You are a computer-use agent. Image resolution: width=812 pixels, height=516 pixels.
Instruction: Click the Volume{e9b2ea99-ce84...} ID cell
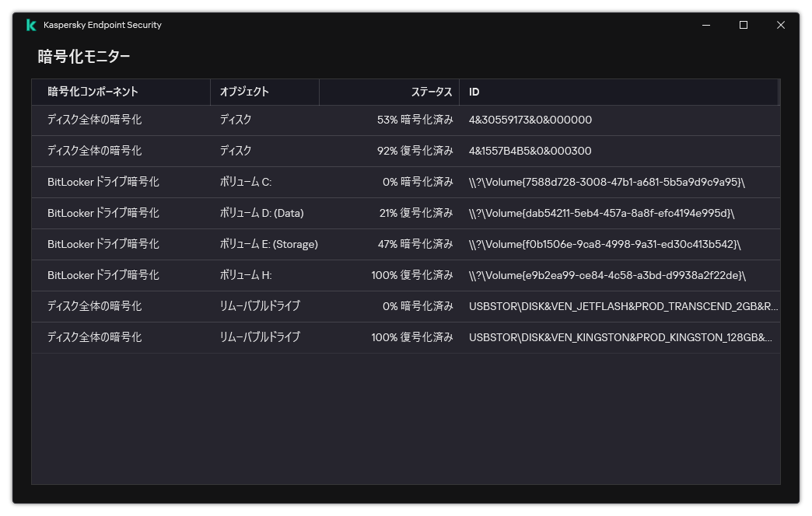pyautogui.click(x=607, y=275)
